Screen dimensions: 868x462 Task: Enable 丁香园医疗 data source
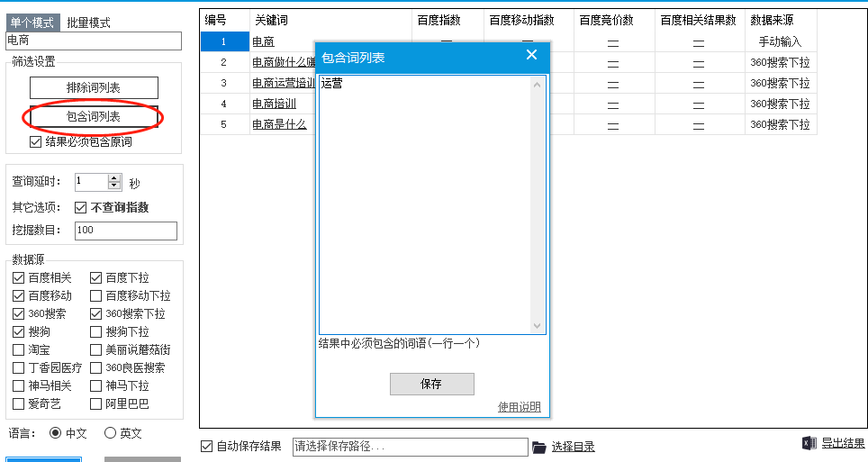(18, 367)
